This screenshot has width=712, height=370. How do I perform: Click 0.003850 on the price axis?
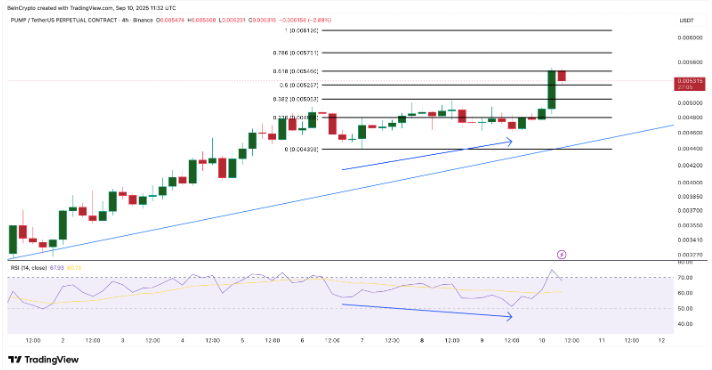click(690, 197)
